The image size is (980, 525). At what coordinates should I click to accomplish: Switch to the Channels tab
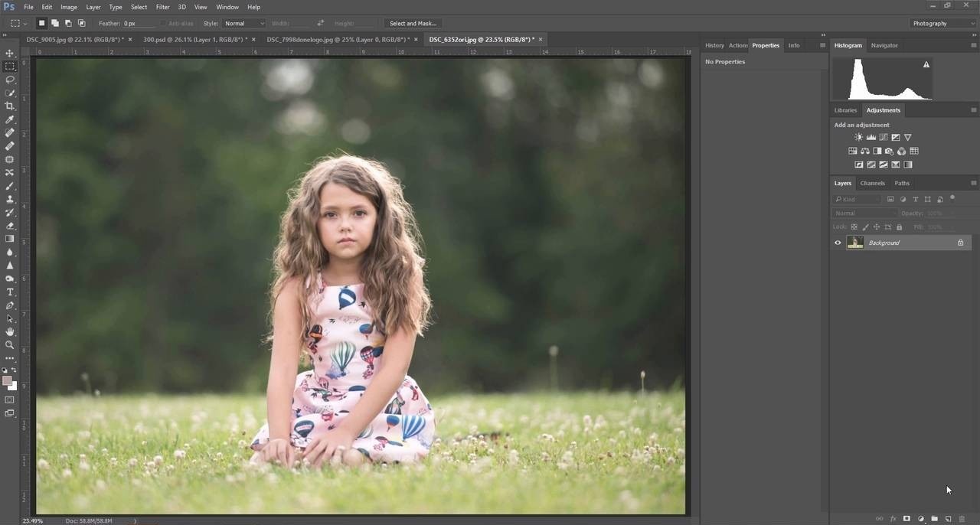click(872, 183)
